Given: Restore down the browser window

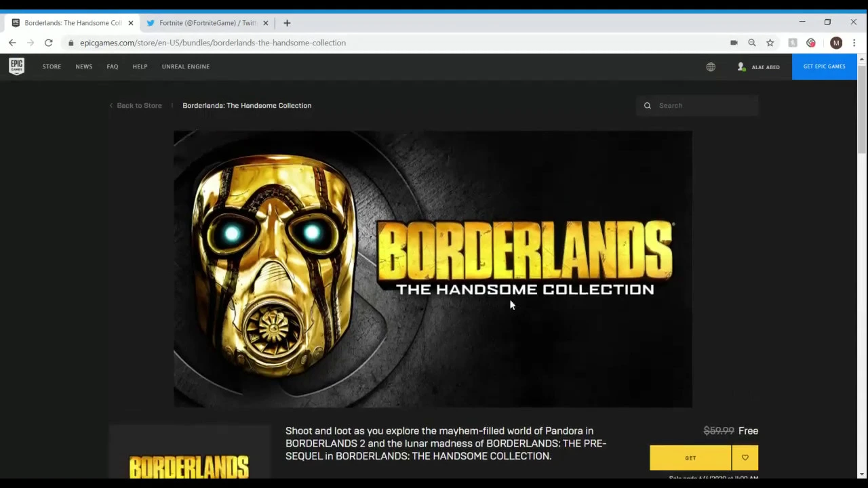Looking at the screenshot, I should coord(827,22).
